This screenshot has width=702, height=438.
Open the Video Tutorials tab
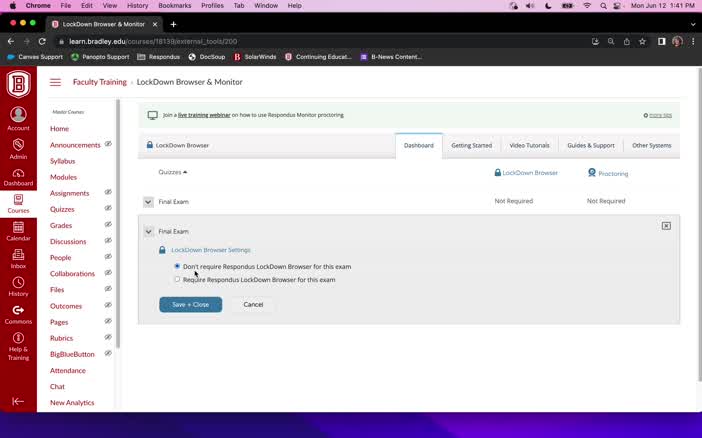pos(529,145)
